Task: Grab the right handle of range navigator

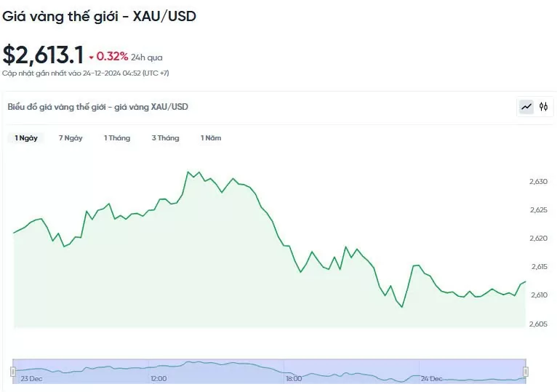Action: pyautogui.click(x=525, y=372)
